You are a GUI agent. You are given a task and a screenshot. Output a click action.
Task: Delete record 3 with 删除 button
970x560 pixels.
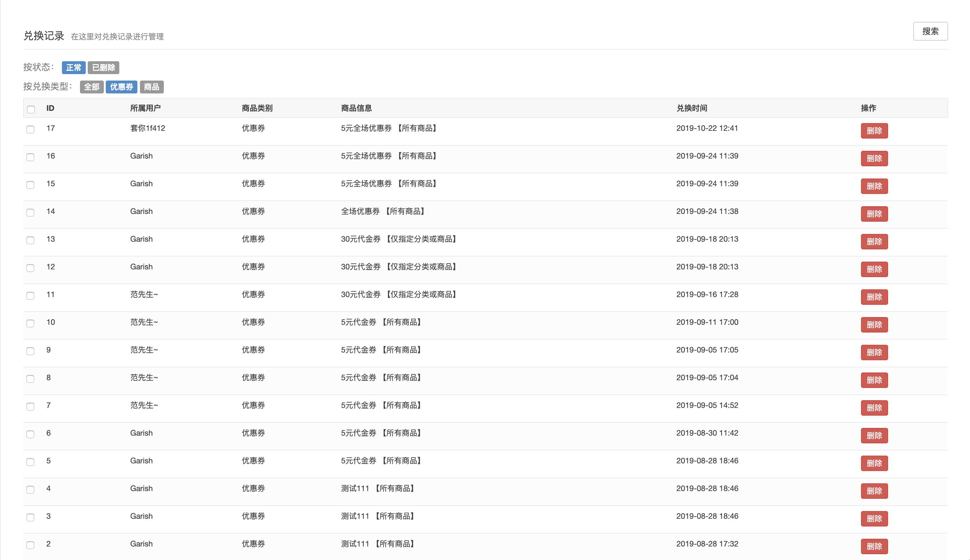tap(874, 518)
